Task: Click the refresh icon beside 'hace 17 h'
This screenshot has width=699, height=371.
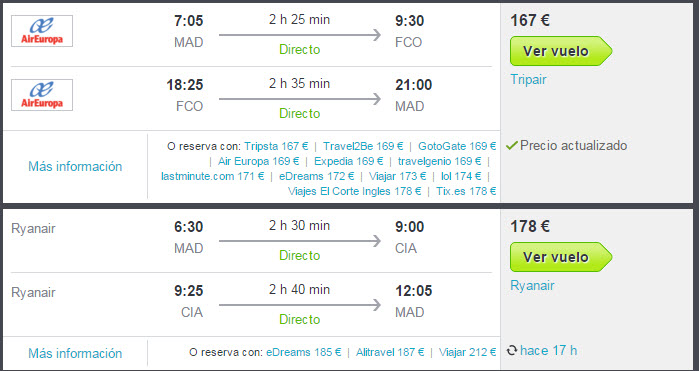Action: (511, 351)
